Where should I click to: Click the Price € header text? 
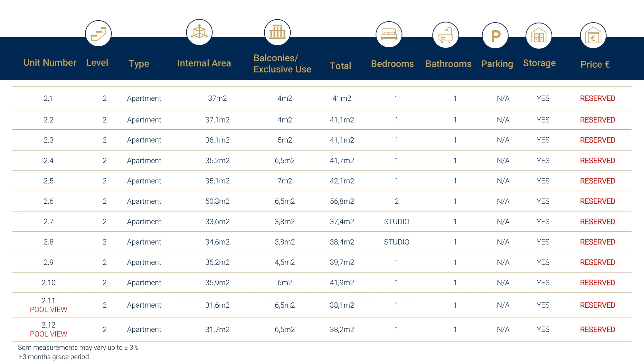[595, 64]
